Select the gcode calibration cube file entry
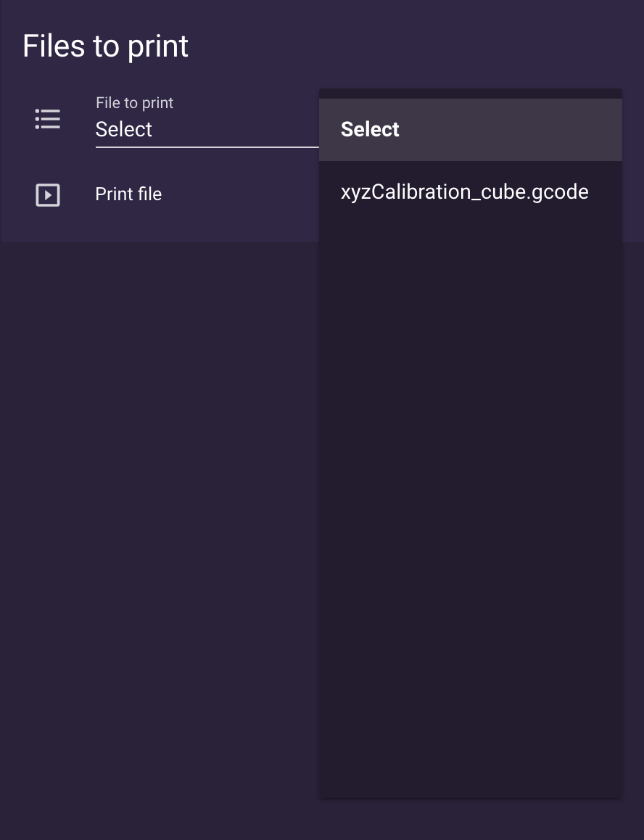This screenshot has height=840, width=644. pyautogui.click(x=464, y=192)
